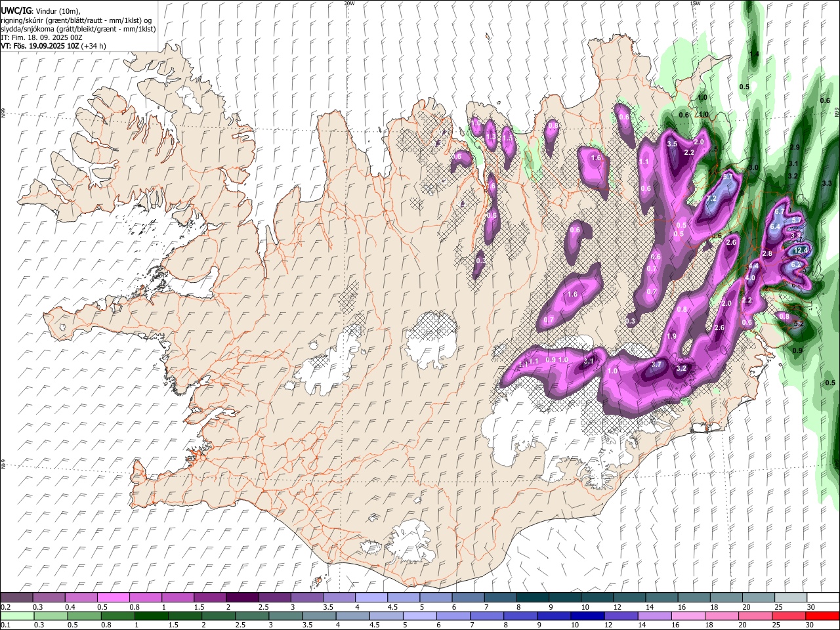The width and height of the screenshot is (840, 630).
Task: Click the '2.8' value on the map
Action: [766, 253]
